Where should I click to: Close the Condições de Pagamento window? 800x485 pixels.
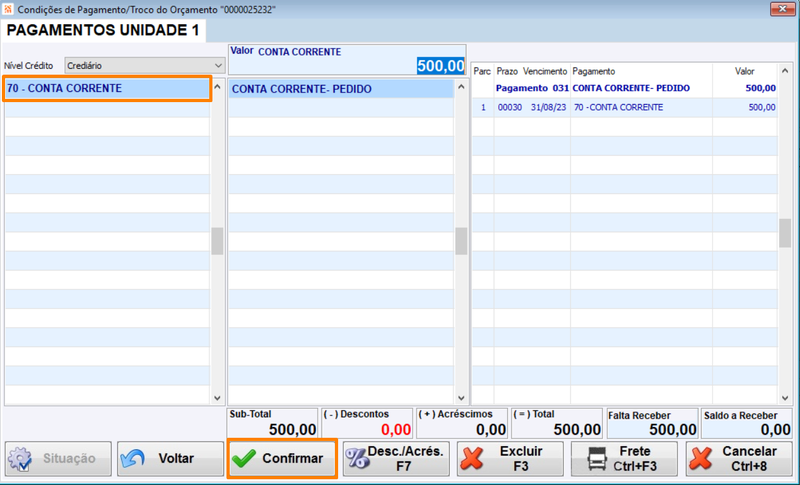(782, 9)
